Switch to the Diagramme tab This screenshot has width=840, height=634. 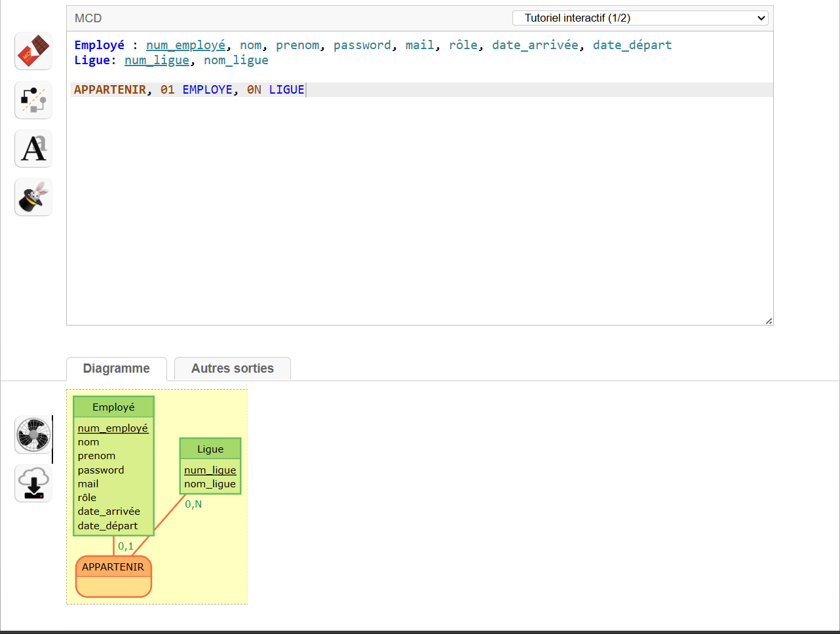coord(117,369)
